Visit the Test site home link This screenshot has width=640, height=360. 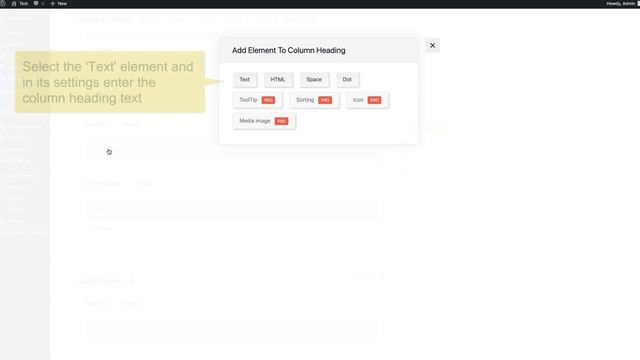20,3
